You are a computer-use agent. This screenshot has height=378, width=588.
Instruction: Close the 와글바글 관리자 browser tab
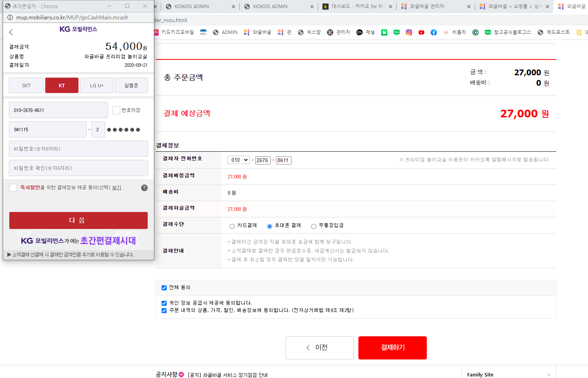point(469,7)
